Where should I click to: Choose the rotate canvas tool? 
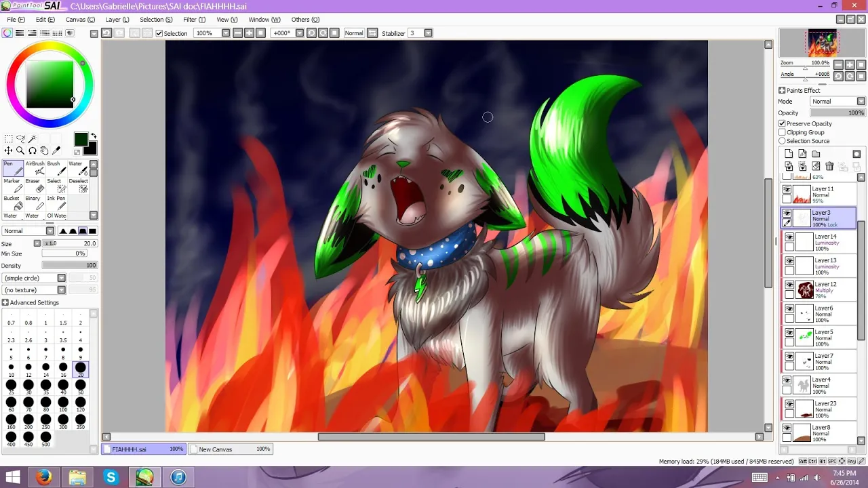32,150
